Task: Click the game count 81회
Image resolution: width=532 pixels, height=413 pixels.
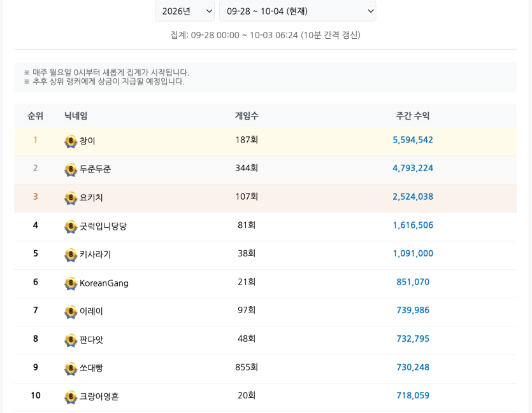Action: click(247, 225)
